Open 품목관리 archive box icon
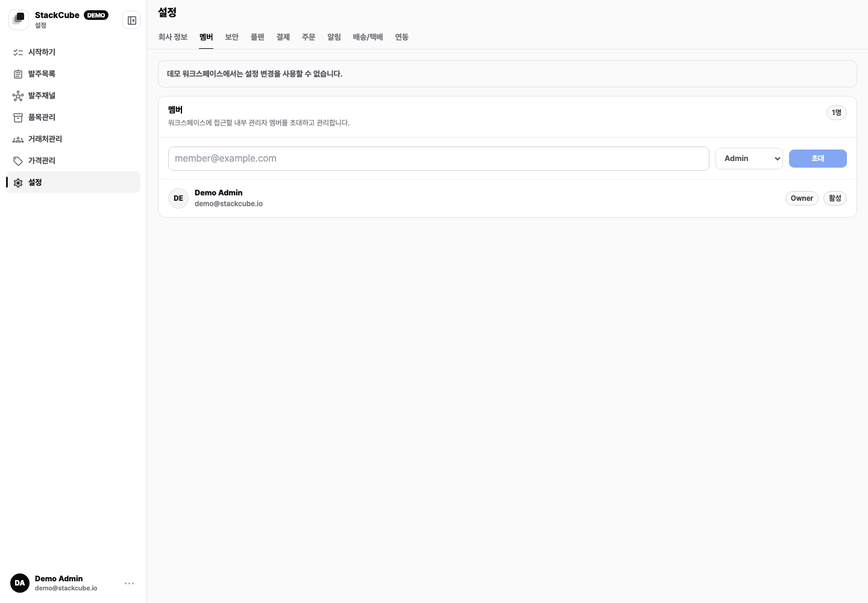 pyautogui.click(x=18, y=118)
